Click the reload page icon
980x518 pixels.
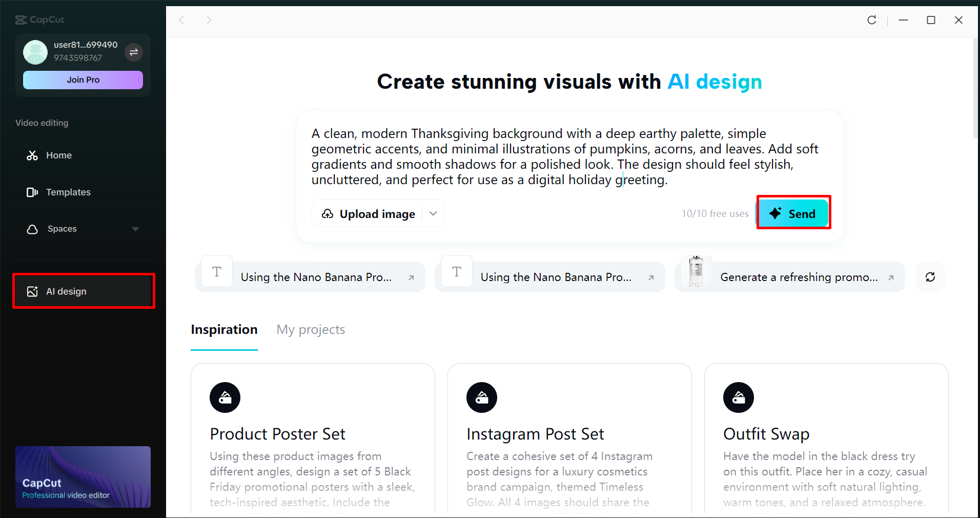[x=871, y=20]
